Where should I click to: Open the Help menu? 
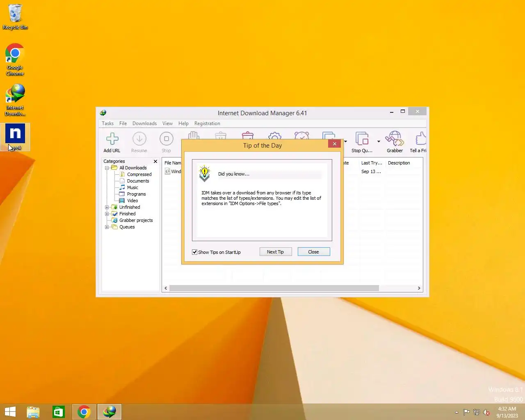[183, 123]
